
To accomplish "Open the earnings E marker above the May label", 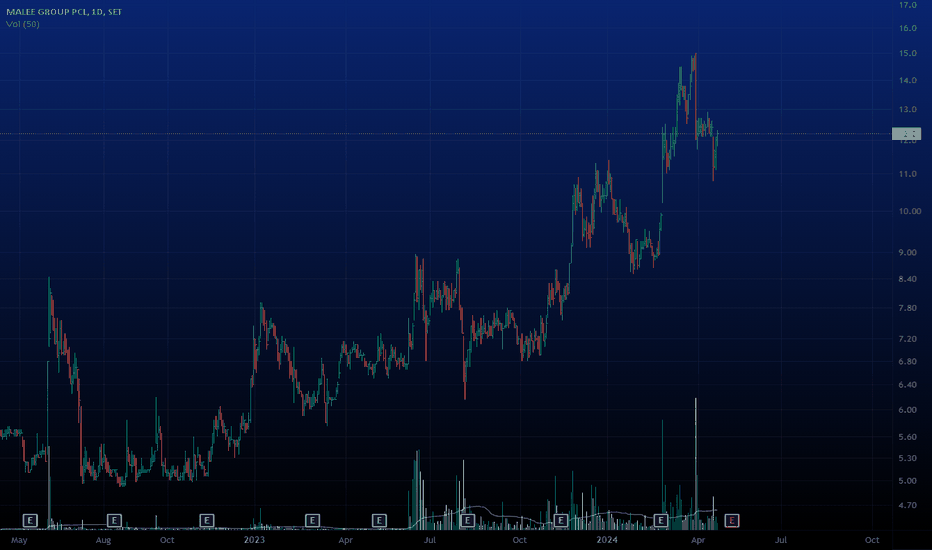I will point(30,521).
